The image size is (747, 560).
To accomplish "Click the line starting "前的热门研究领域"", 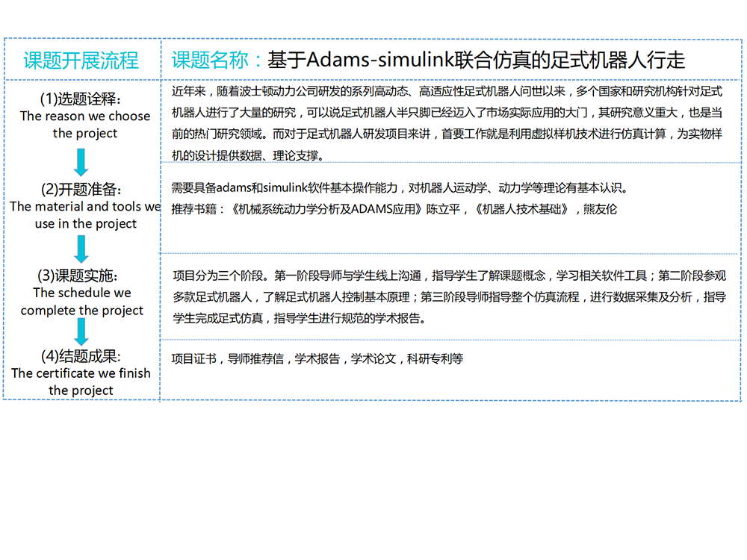I will [447, 134].
